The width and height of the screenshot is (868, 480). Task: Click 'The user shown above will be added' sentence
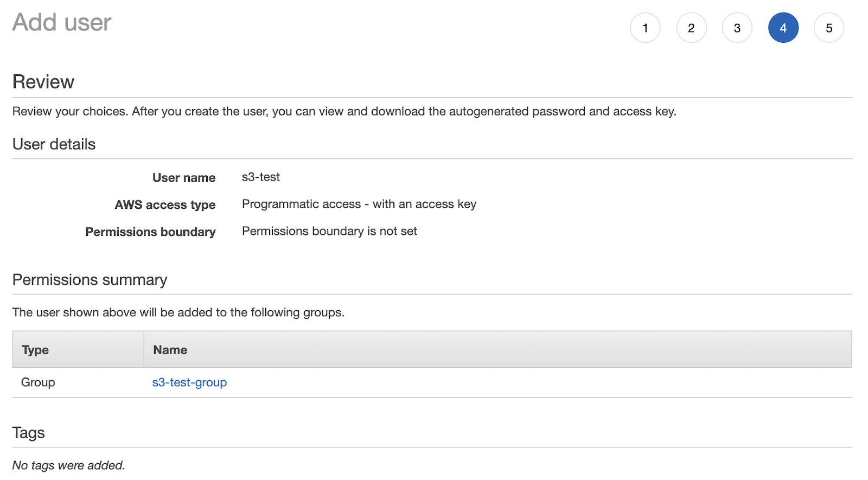[x=178, y=312]
